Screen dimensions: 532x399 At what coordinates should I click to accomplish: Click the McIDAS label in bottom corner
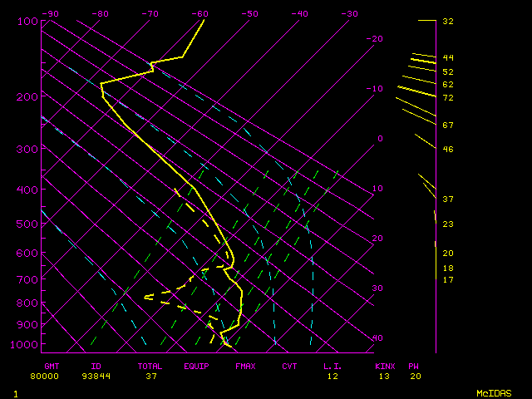click(493, 392)
